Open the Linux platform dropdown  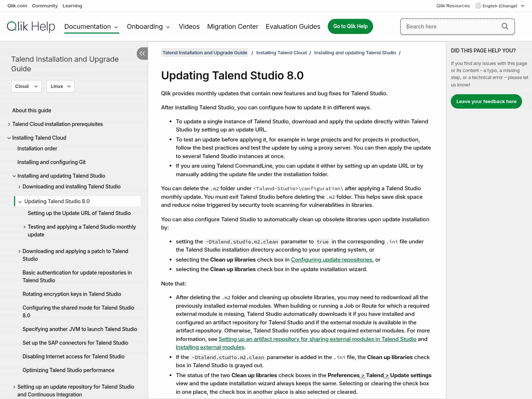pos(61,86)
